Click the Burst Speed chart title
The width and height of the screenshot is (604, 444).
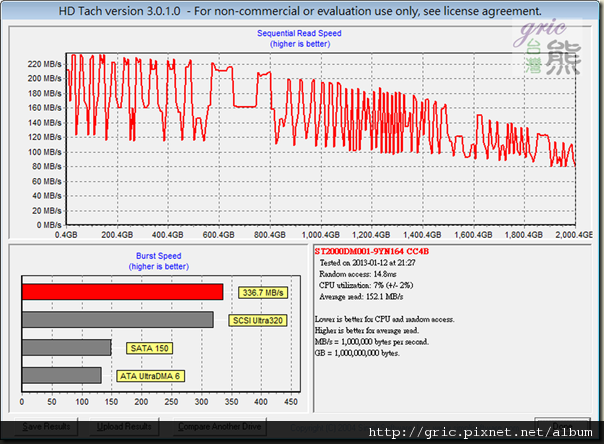tap(158, 256)
